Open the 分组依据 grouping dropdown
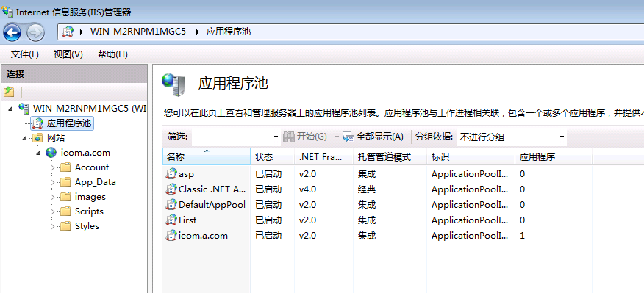Screen dimensions: 644x293 pos(512,137)
